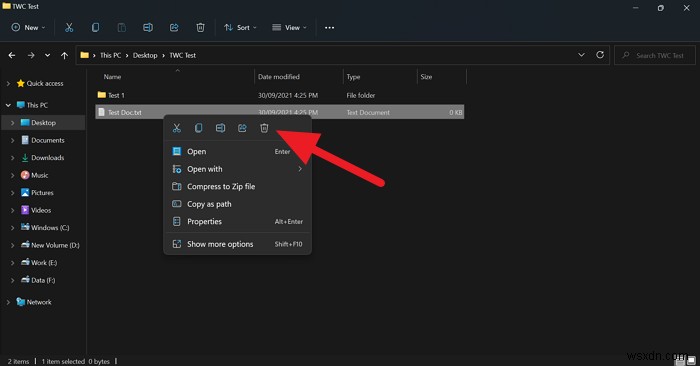The height and width of the screenshot is (366, 700).
Task: Select Windows (C:) drive in sidebar
Action: [50, 228]
